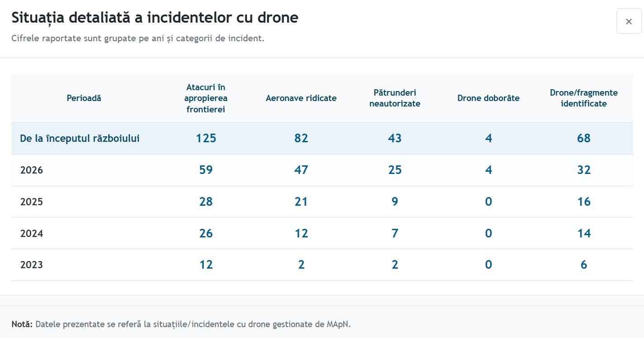Select the 2026 attacks value 59
The width and height of the screenshot is (644, 338).
[x=206, y=170]
